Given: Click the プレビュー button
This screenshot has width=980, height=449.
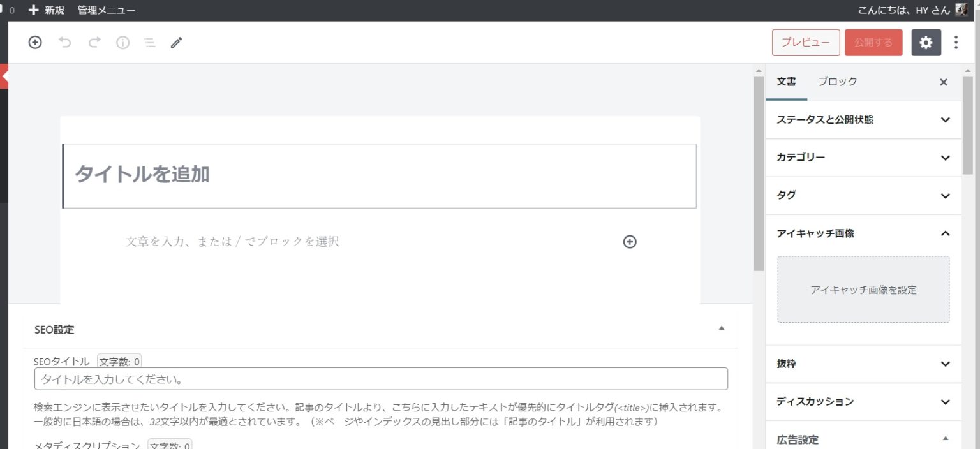Looking at the screenshot, I should [805, 43].
